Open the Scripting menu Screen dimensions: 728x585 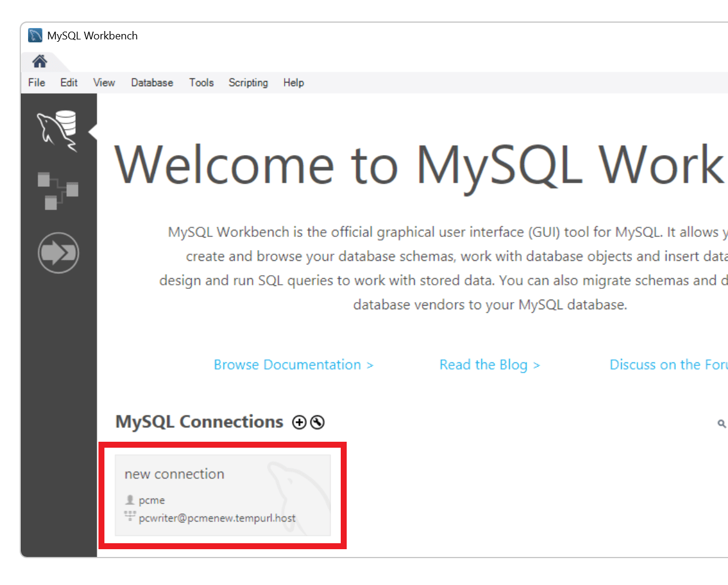248,82
